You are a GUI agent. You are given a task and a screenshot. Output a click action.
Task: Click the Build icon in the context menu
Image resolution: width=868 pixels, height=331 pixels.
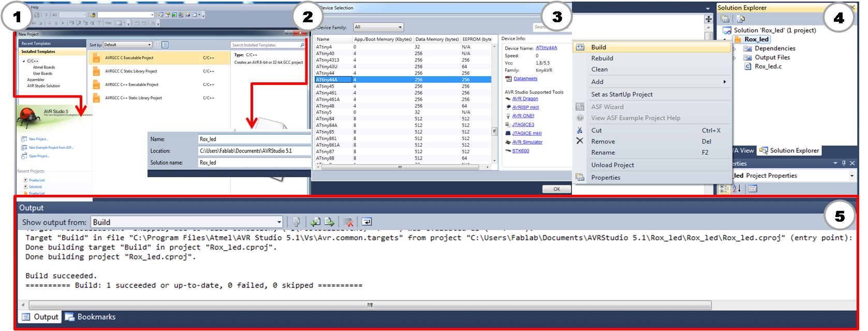tap(580, 47)
